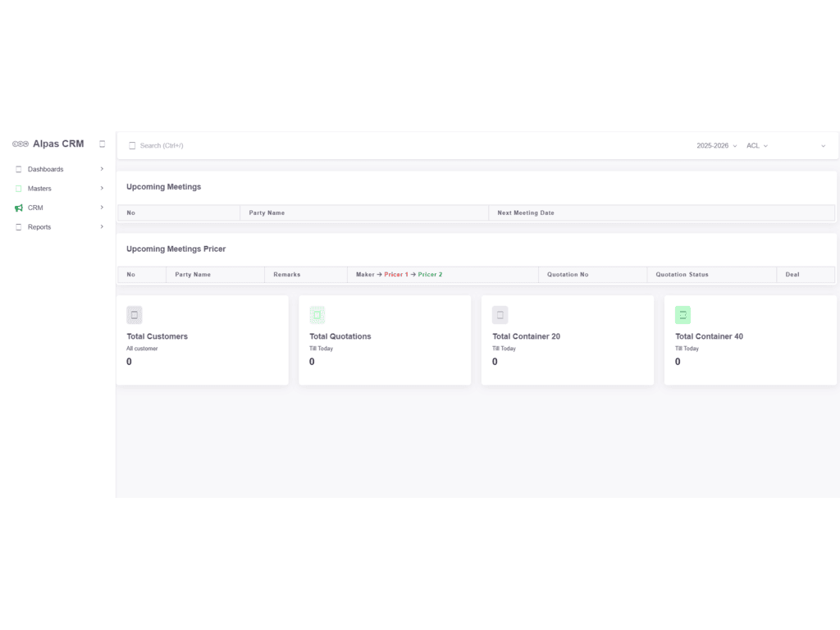Viewport: 840px width, 630px height.
Task: Open the 2025-2026 financial year dropdown
Action: pos(716,146)
